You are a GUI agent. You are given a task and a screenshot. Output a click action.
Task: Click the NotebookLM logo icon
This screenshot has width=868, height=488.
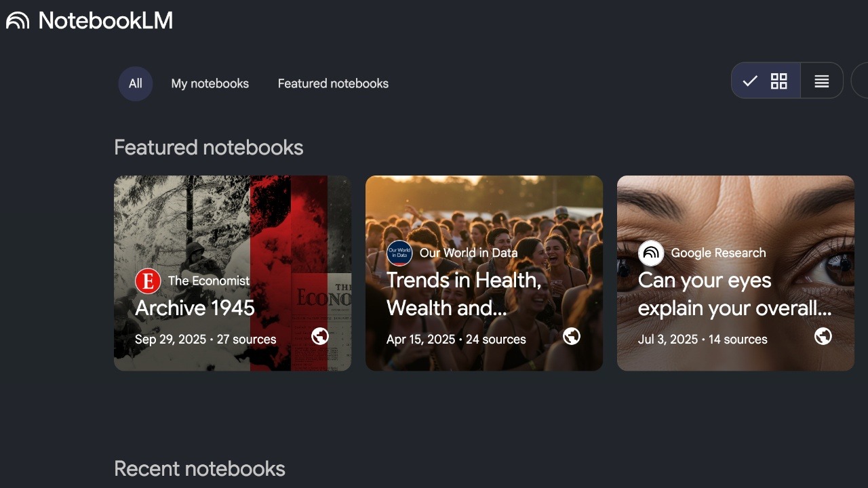click(x=18, y=20)
